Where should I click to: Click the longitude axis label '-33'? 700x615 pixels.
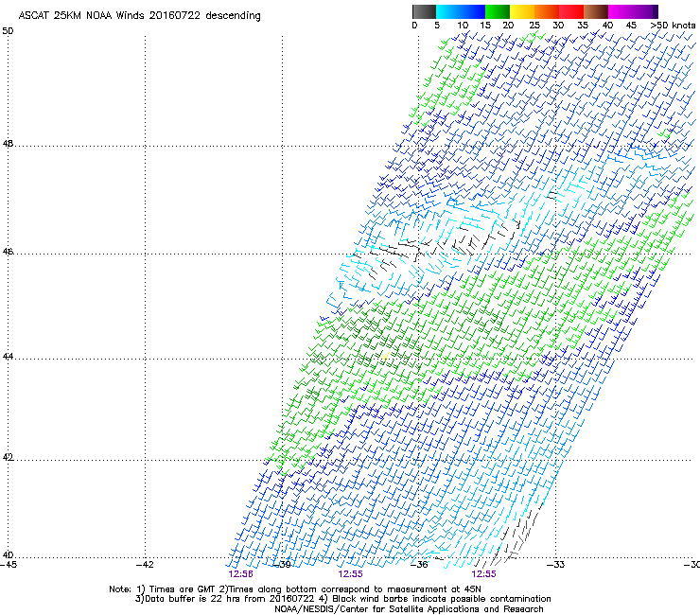click(x=556, y=565)
